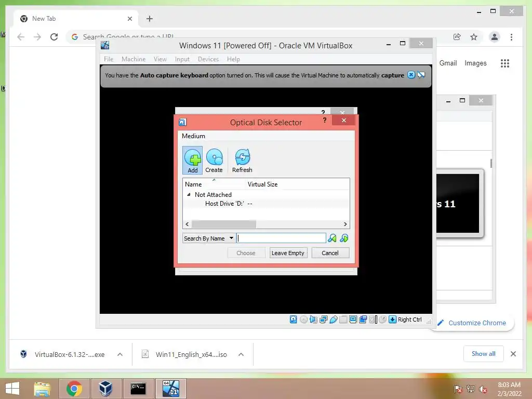
Task: Click the don't-show-again notification icon
Action: 421,75
